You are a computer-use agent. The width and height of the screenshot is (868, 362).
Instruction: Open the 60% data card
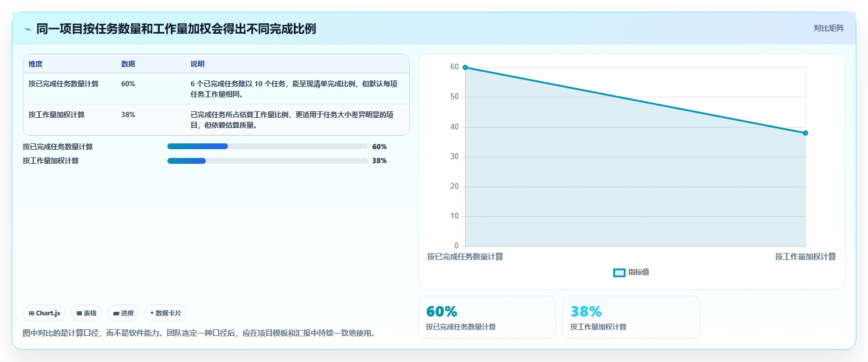[487, 317]
